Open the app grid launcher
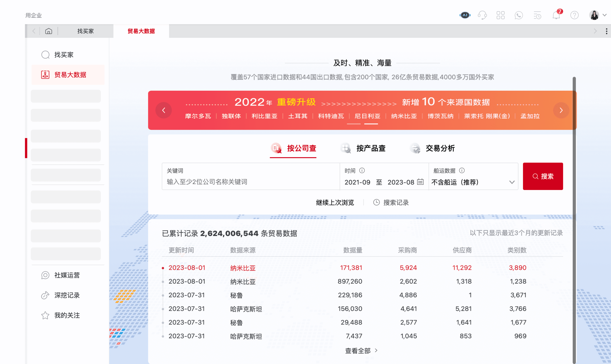This screenshot has width=611, height=364. coord(501,15)
